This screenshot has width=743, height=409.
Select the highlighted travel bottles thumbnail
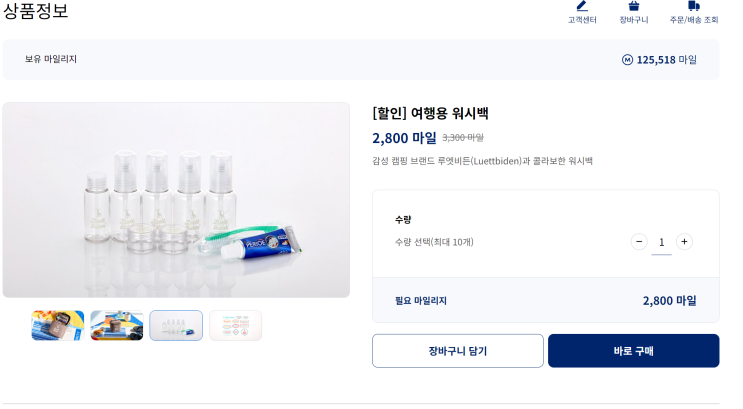coord(176,325)
